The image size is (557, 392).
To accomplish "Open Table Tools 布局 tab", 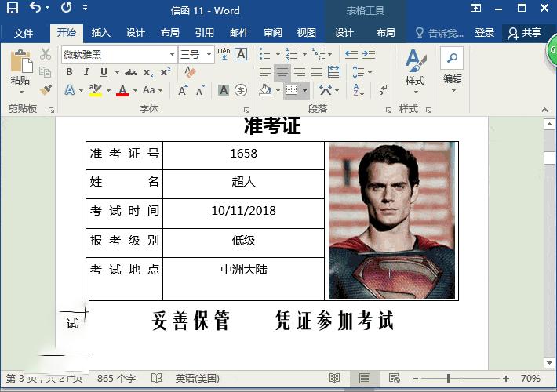I will pos(386,33).
